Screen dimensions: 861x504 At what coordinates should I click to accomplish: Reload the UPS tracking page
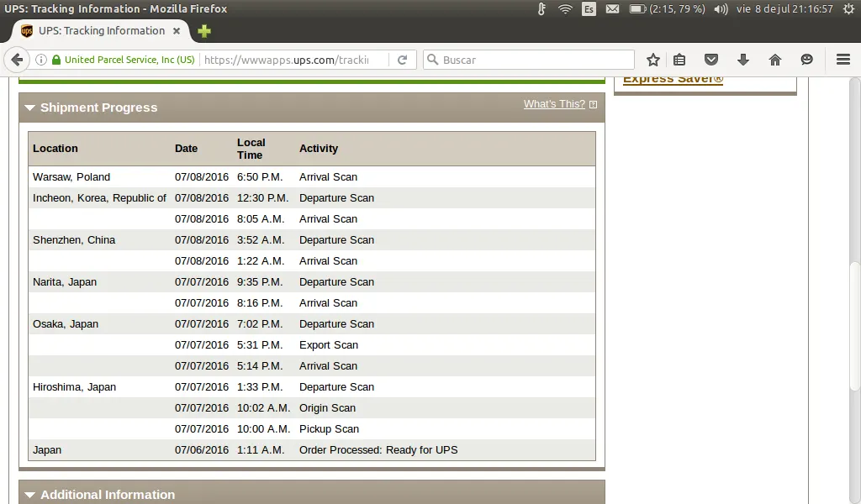click(403, 60)
